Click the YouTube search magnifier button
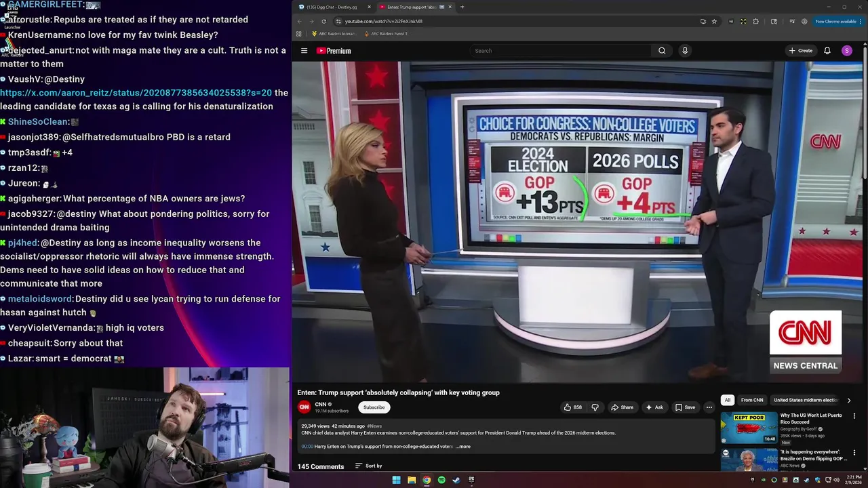 (x=662, y=51)
